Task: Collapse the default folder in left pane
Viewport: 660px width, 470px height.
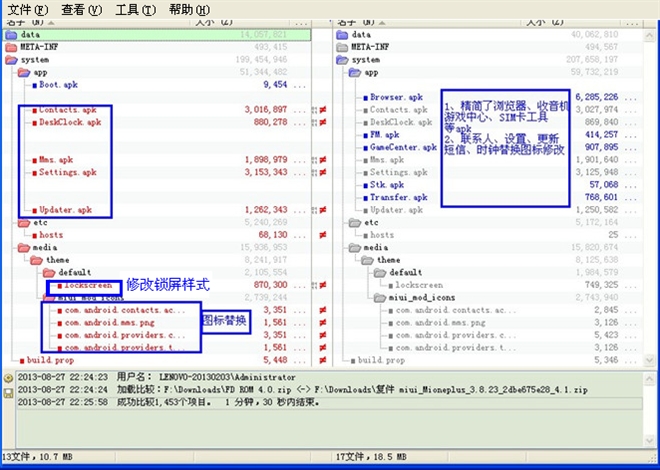Action: 49,273
